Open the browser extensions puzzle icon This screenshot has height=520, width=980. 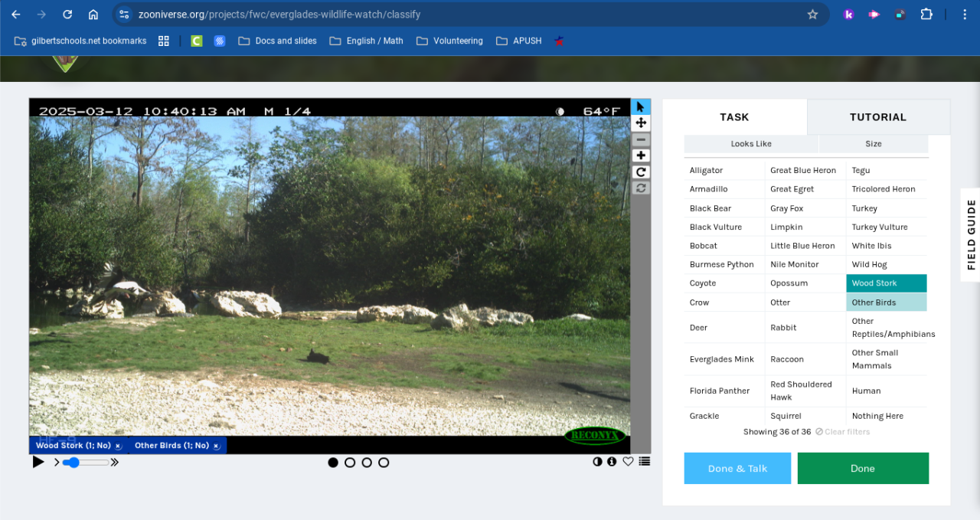926,15
